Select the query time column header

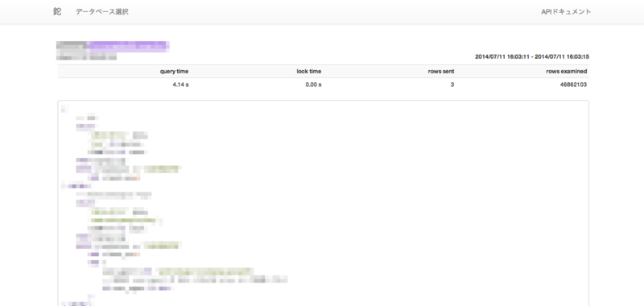click(x=174, y=72)
